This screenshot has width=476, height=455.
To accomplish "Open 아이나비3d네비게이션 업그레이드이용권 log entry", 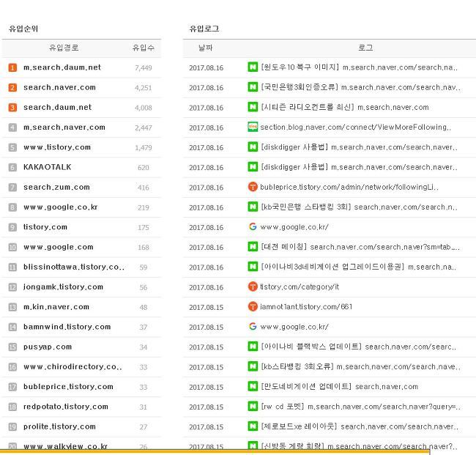I will point(359,267).
